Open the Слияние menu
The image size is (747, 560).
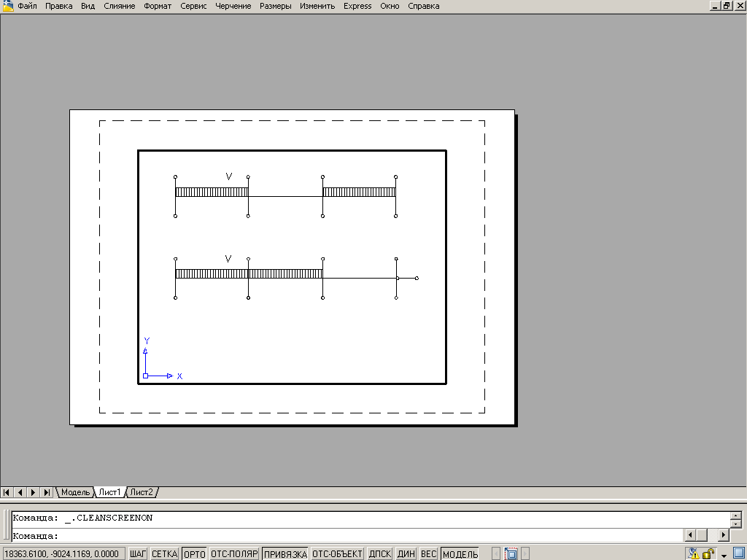119,6
